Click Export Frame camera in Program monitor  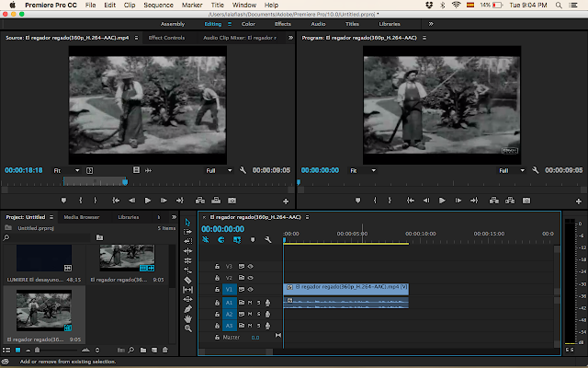click(x=526, y=201)
